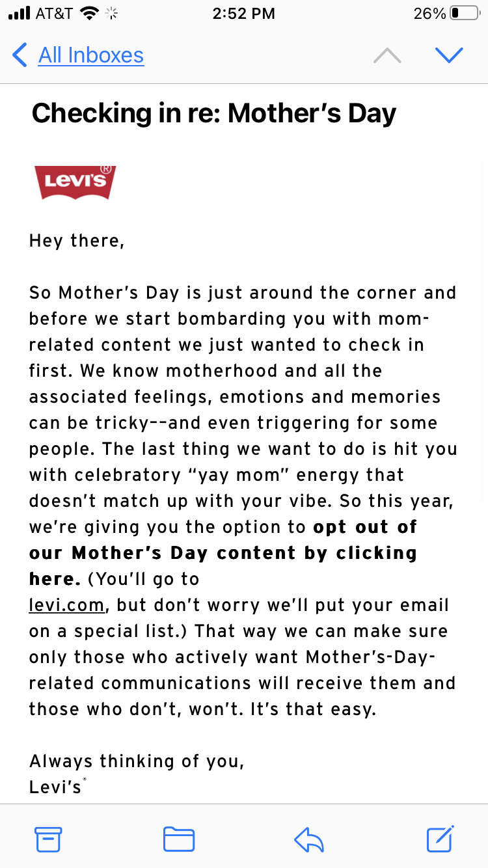Archive this email using the archive icon
The image size is (488, 868).
tap(48, 839)
